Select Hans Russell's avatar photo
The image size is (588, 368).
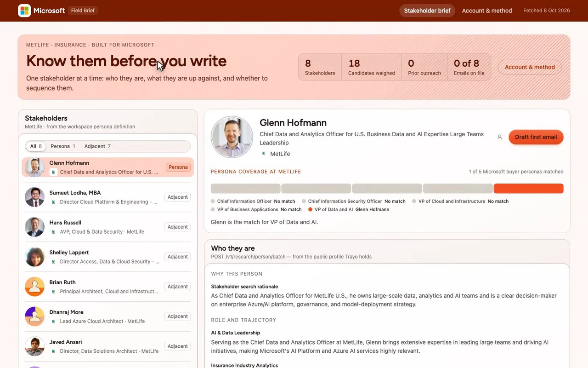35,227
